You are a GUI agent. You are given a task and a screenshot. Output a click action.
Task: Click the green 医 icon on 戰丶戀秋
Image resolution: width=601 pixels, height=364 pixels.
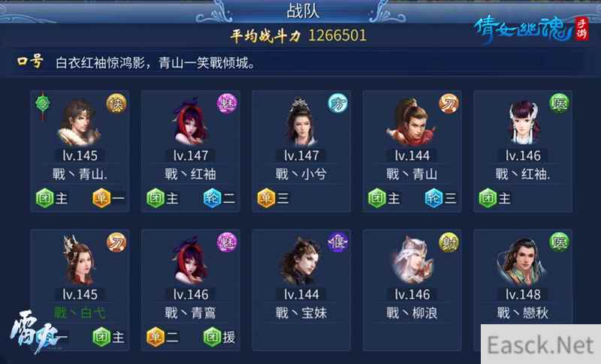tap(559, 242)
